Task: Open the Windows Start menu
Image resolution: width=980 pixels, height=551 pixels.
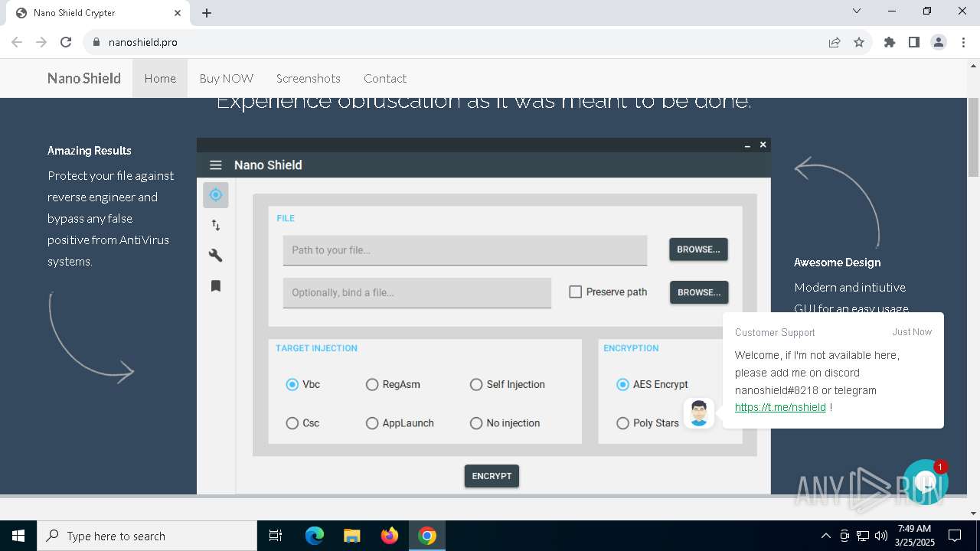Action: (x=18, y=536)
